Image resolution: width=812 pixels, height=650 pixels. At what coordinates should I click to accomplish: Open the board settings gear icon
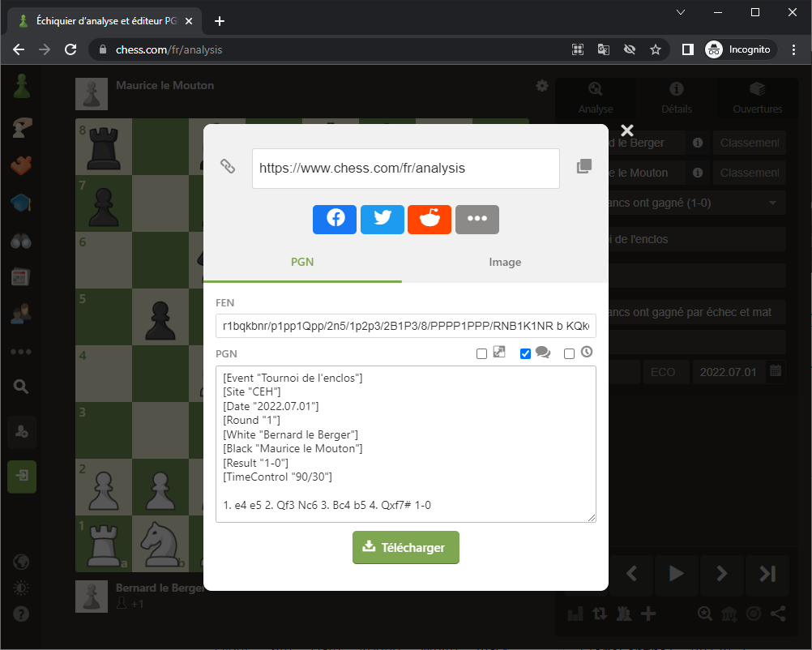[x=541, y=86]
